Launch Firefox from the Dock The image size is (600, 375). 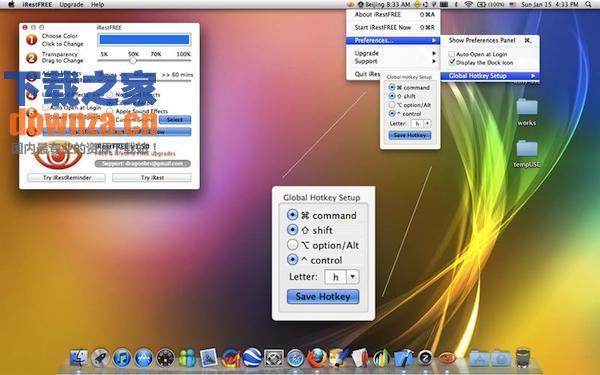coord(317,359)
